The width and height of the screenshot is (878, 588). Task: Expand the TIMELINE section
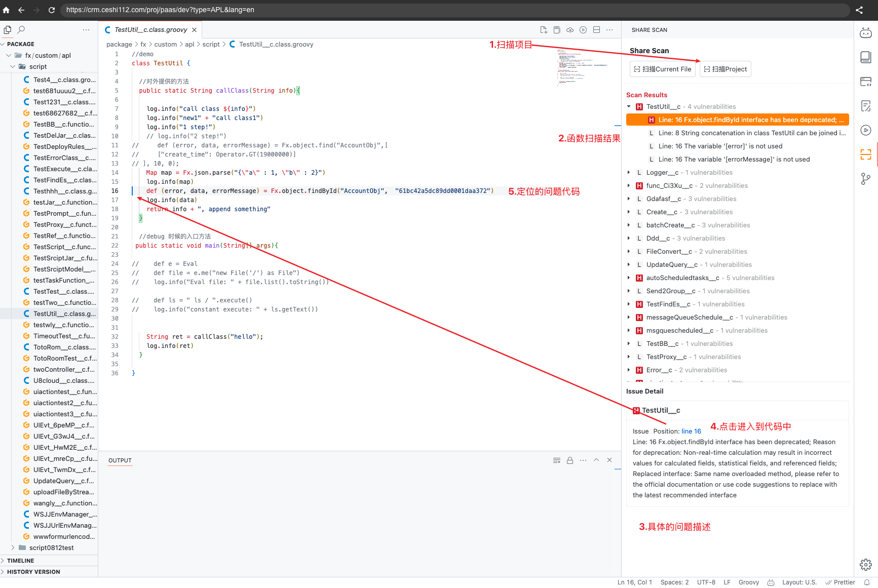tap(21, 561)
